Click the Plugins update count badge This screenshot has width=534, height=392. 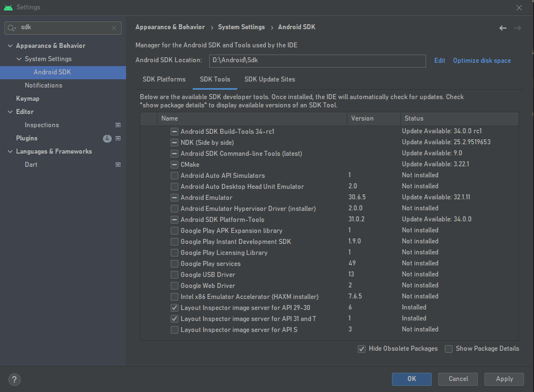(x=107, y=138)
